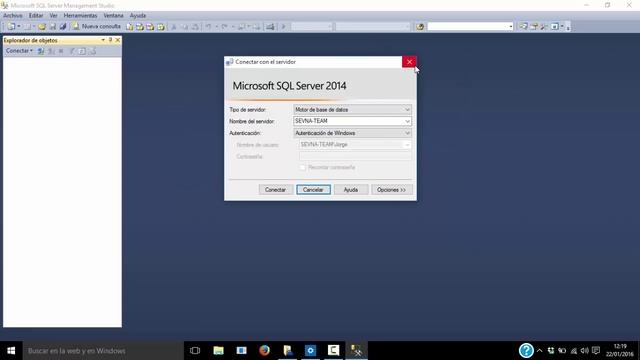This screenshot has height=360, width=640.
Task: Click the Task View taskbar icon
Action: (195, 351)
